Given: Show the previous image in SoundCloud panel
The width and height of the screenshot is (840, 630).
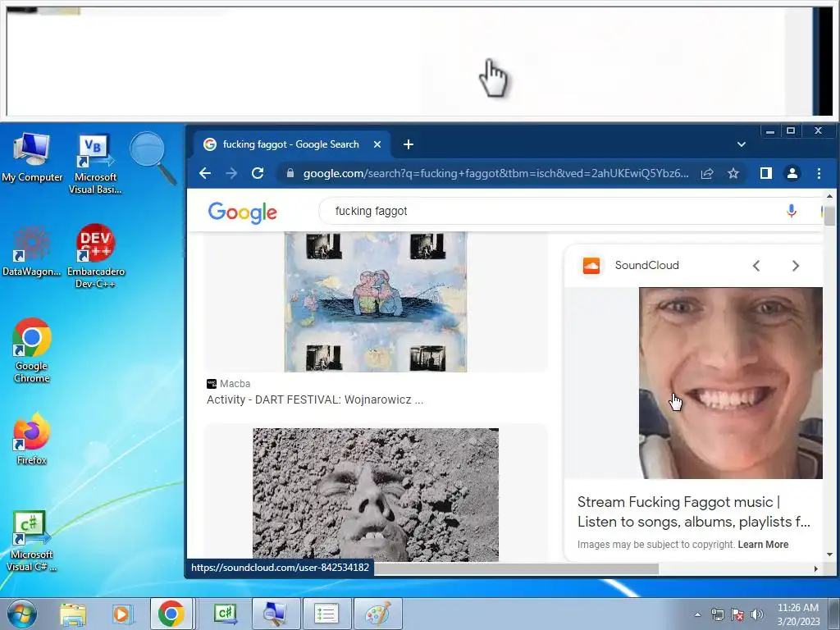Looking at the screenshot, I should (756, 265).
